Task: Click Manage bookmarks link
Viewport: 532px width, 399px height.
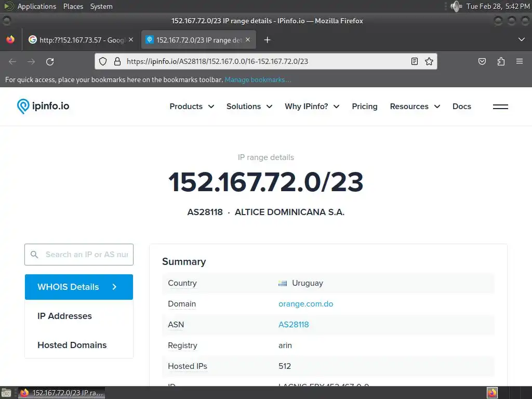Action: click(x=258, y=79)
